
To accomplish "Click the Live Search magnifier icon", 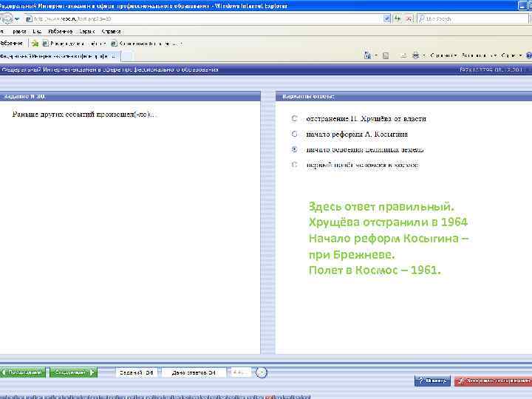I will [x=421, y=19].
